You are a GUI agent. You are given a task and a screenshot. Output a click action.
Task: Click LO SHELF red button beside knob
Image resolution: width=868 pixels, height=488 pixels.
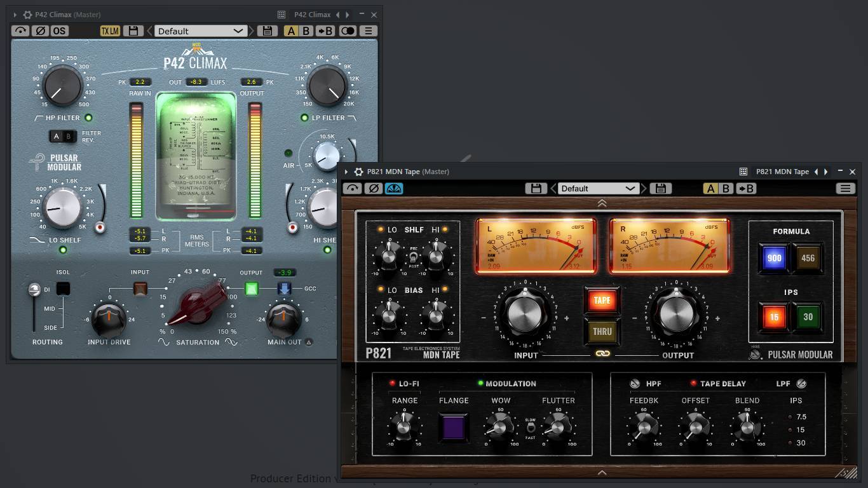[100, 227]
